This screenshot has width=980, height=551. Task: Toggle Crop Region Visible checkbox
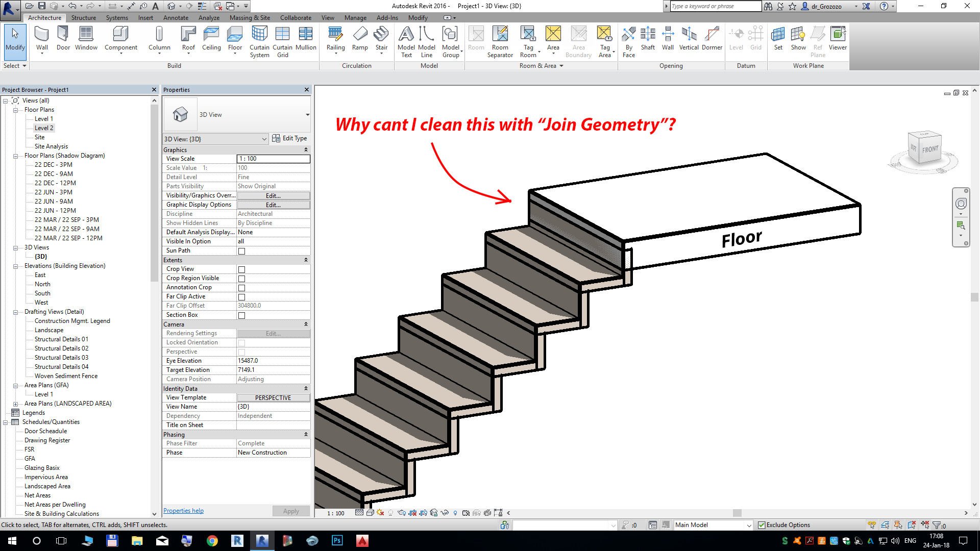point(241,279)
